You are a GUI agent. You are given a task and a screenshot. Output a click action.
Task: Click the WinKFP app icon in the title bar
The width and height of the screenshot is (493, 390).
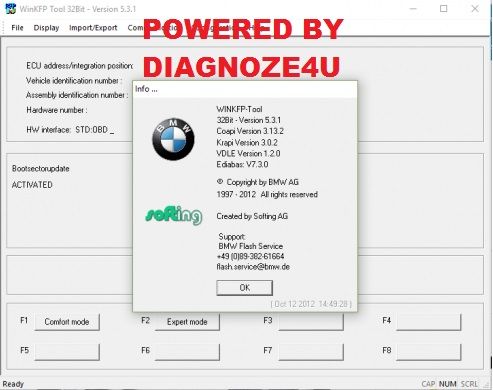click(11, 9)
